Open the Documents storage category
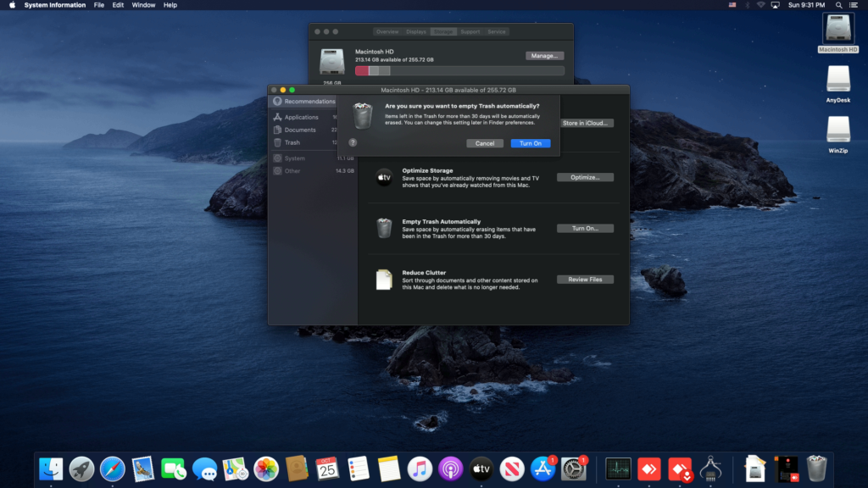868x488 pixels. 300,130
